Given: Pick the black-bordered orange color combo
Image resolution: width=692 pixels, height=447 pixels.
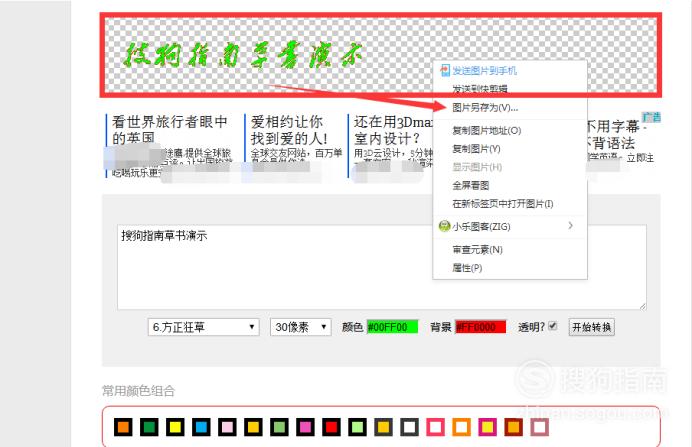Looking at the screenshot, I should 123,427.
